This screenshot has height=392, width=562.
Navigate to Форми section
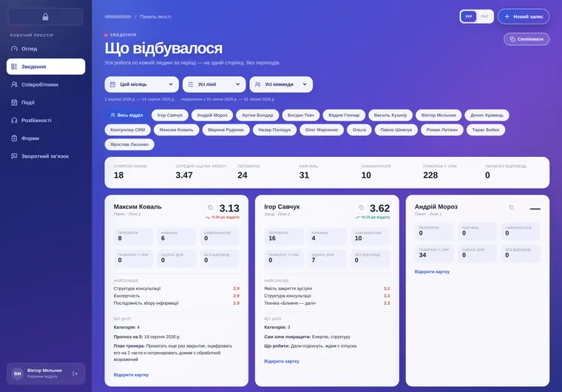click(46, 138)
